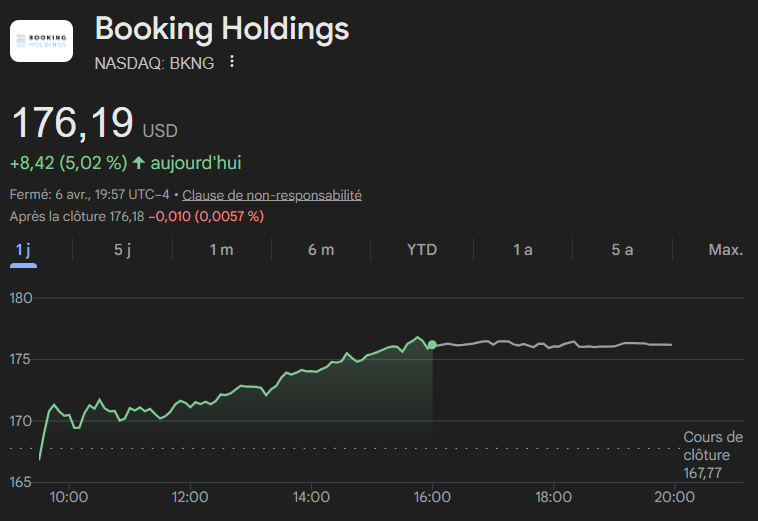Click the 12:00 time axis label
This screenshot has height=521, width=758.
point(190,497)
